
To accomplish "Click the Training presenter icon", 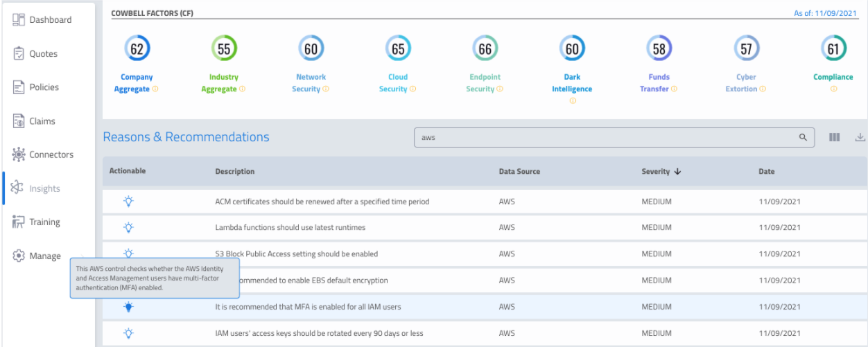I will point(19,222).
